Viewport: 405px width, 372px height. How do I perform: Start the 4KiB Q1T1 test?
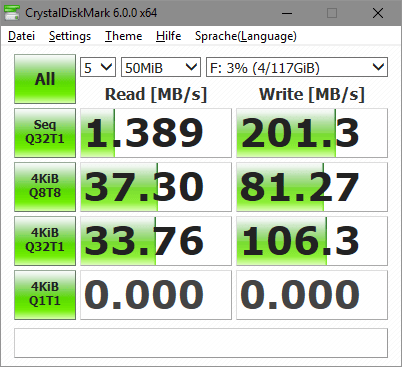tap(45, 295)
